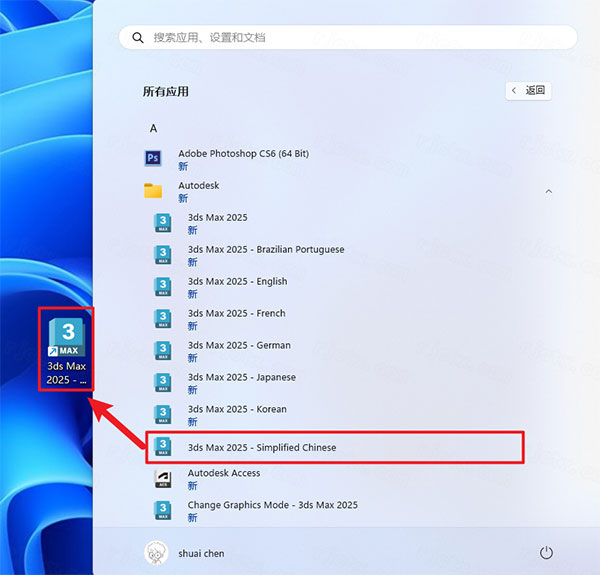Image resolution: width=600 pixels, height=575 pixels.
Task: Open the 3ds Max desktop shortcut
Action: coord(68,349)
